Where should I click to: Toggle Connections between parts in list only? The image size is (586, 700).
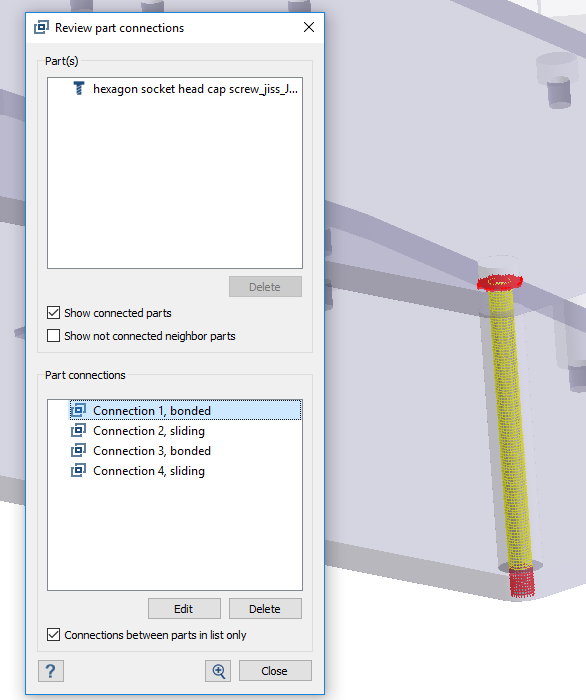coord(54,634)
